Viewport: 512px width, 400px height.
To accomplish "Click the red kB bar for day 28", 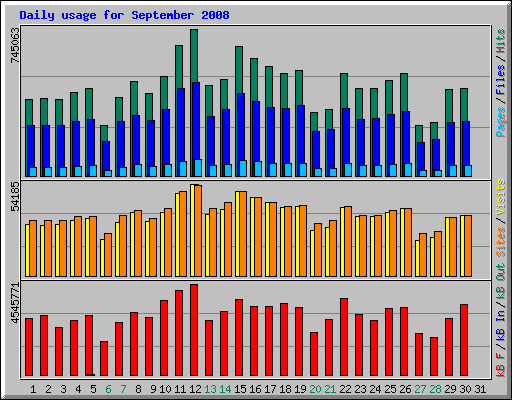I will pos(434,357).
